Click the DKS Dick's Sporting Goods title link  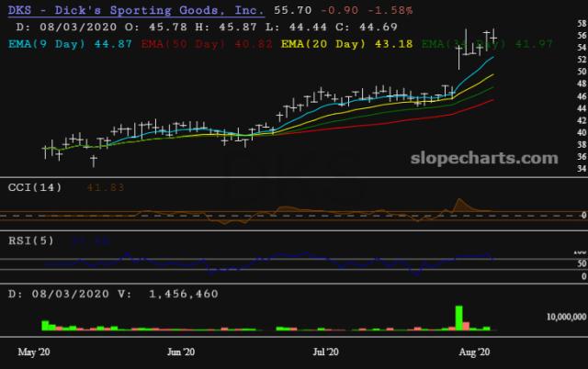tap(137, 10)
